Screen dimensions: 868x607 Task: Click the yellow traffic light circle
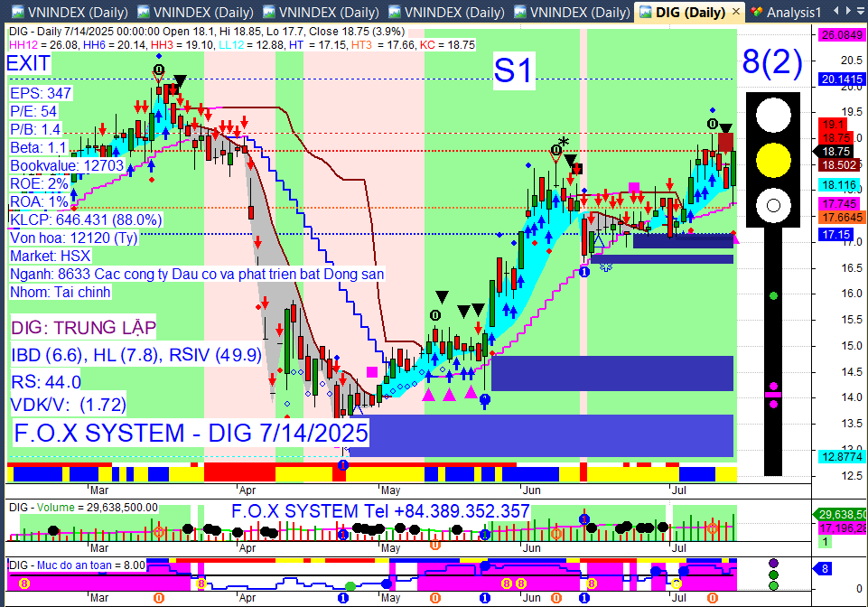point(773,161)
